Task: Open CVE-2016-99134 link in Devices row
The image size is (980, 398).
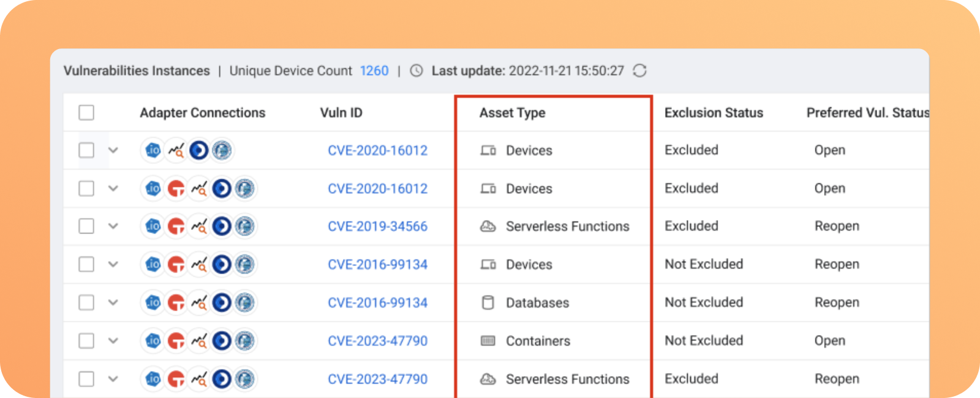Action: [x=378, y=264]
